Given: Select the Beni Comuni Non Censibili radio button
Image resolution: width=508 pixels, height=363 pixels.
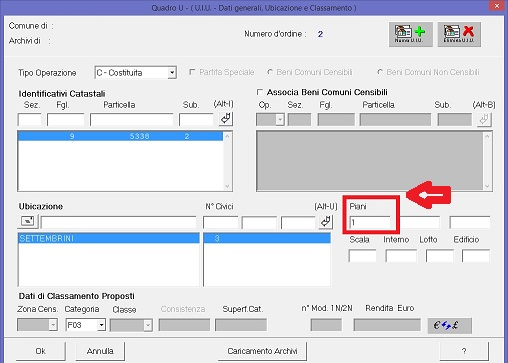Looking at the screenshot, I should [380, 72].
